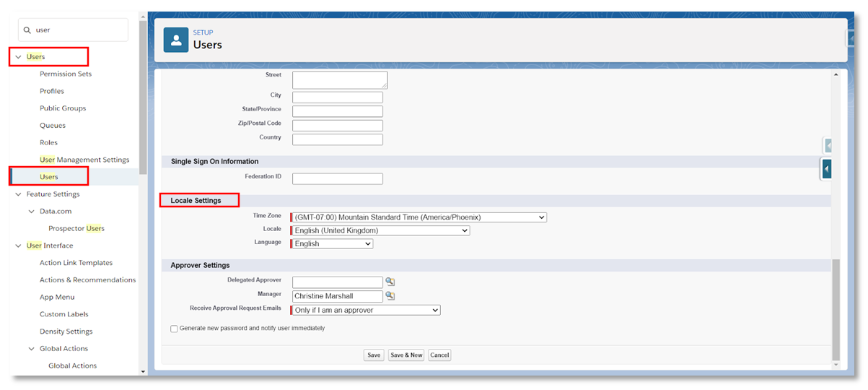Collapse the top Users tree section
This screenshot has height=390, width=868.
[x=19, y=56]
